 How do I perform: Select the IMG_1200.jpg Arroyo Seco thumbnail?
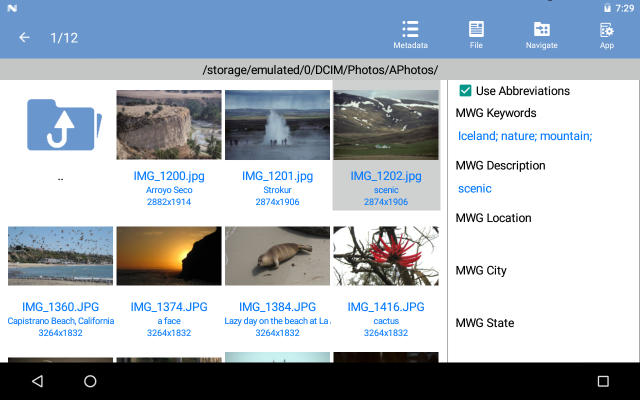167,125
